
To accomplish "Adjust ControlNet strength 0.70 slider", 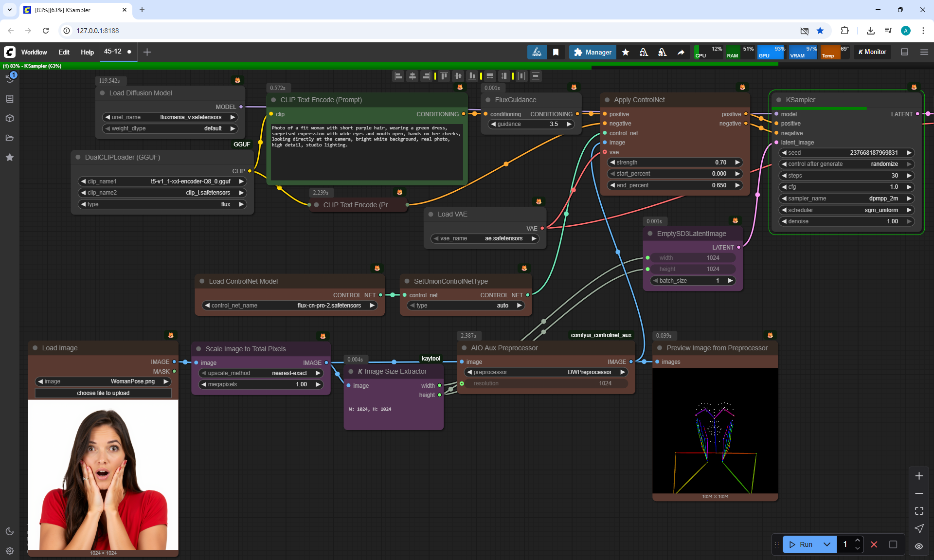I will pyautogui.click(x=675, y=163).
